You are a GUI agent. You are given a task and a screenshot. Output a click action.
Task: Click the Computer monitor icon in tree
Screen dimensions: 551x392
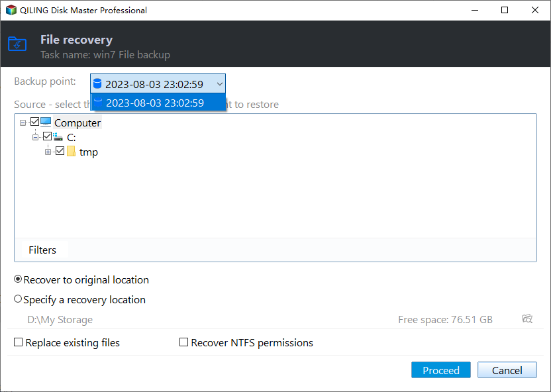coord(46,122)
